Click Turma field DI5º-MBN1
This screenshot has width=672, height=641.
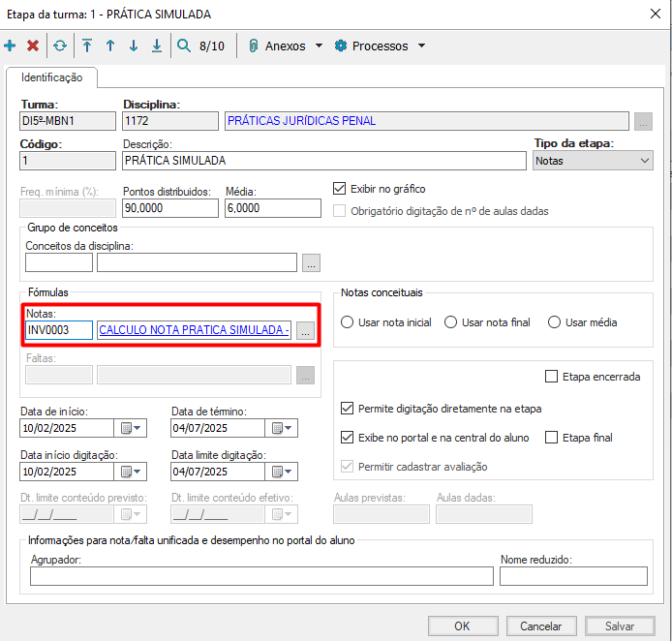click(68, 121)
